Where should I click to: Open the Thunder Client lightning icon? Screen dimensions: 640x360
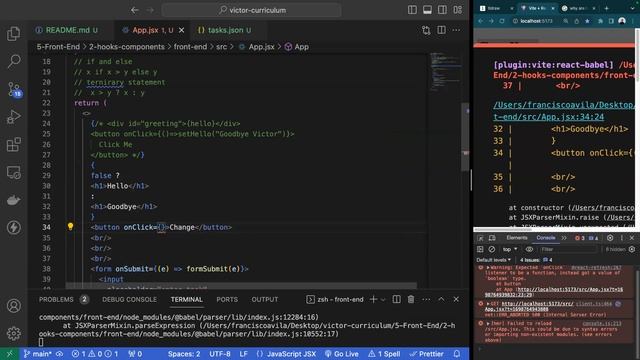click(x=13, y=228)
